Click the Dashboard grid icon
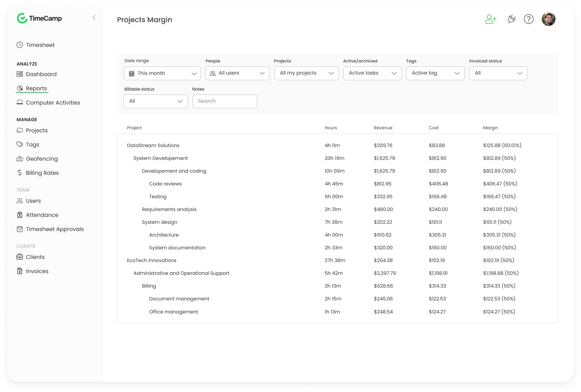 point(20,74)
